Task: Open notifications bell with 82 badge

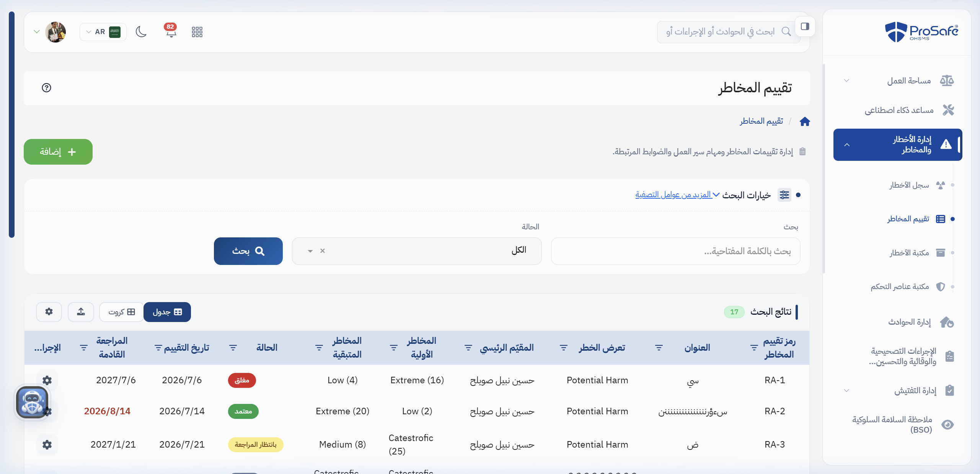Action: 171,31
